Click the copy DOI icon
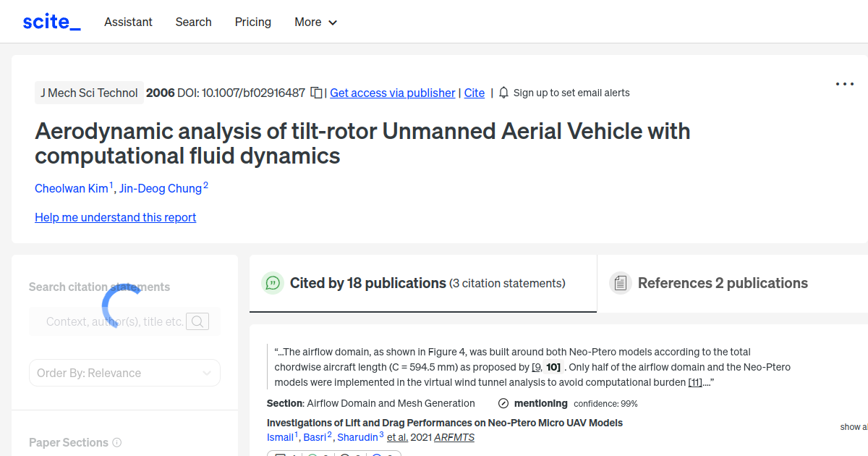The width and height of the screenshot is (868, 456). point(316,93)
